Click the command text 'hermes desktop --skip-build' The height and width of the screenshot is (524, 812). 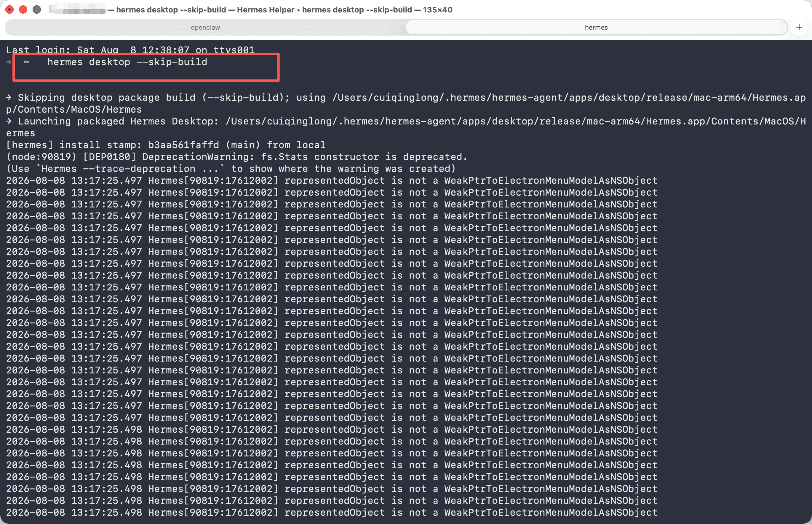coord(127,62)
